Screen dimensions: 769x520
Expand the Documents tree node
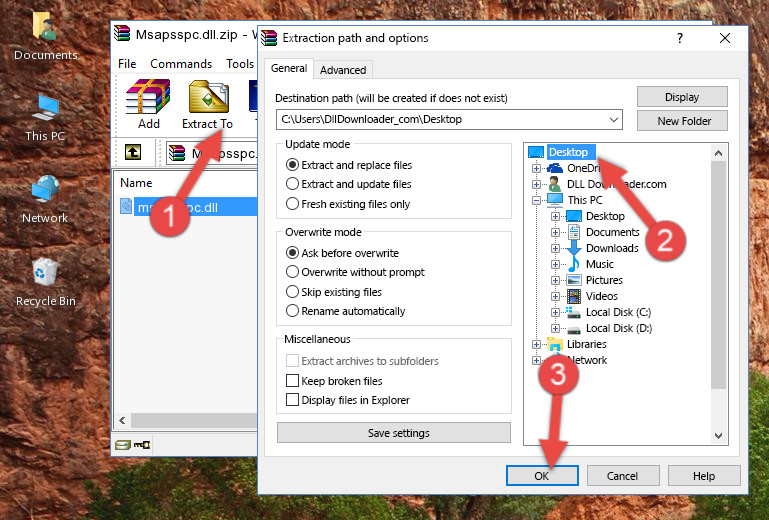(x=555, y=232)
